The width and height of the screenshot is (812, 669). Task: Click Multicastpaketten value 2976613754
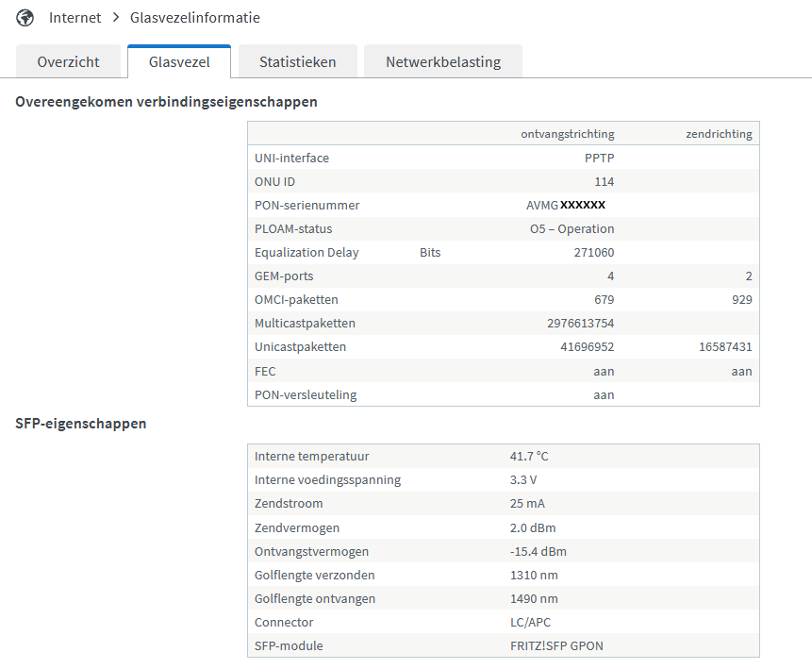(x=581, y=324)
